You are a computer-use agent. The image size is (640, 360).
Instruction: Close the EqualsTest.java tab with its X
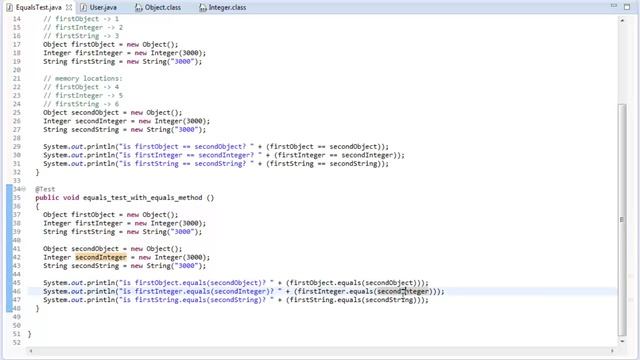(x=69, y=7)
